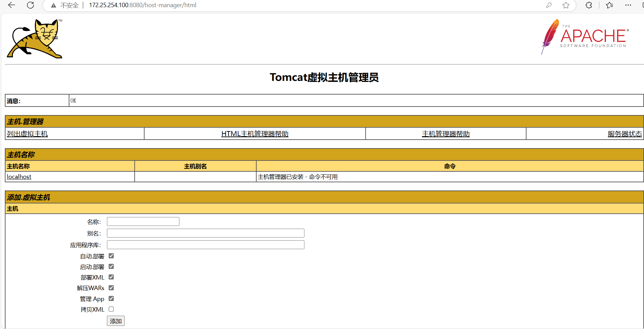The image size is (644, 329).
Task: Bookmark page with the star icon
Action: (x=566, y=5)
